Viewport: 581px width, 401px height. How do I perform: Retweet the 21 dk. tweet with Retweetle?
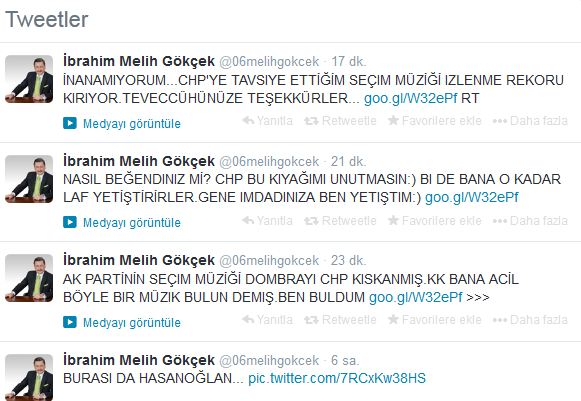340,221
